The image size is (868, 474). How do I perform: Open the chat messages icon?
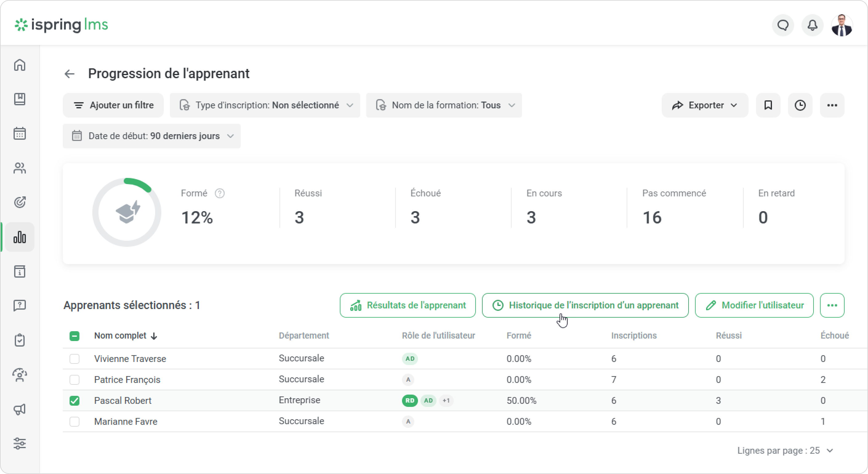[783, 25]
